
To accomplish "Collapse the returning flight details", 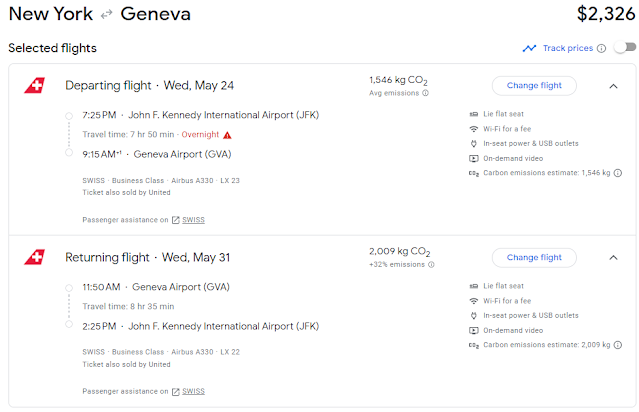I will pos(613,258).
